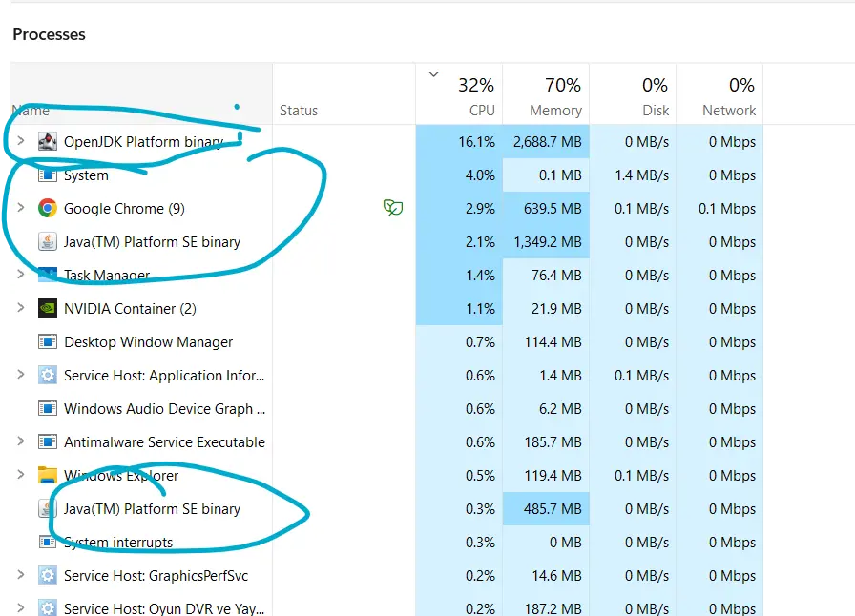Screen dimensions: 855x616
Task: Expand Service Host: Oyun DVR ve Yay...
Action: pos(21,607)
